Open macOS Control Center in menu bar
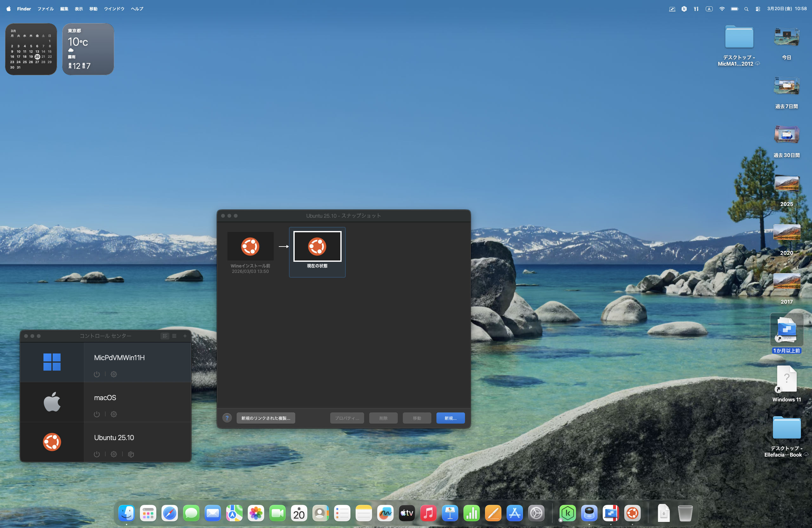Screen dimensions: 812x528 coord(758,9)
